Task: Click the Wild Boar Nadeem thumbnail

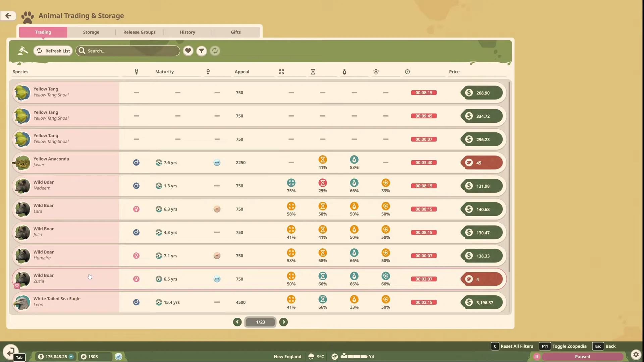Action: (22, 186)
